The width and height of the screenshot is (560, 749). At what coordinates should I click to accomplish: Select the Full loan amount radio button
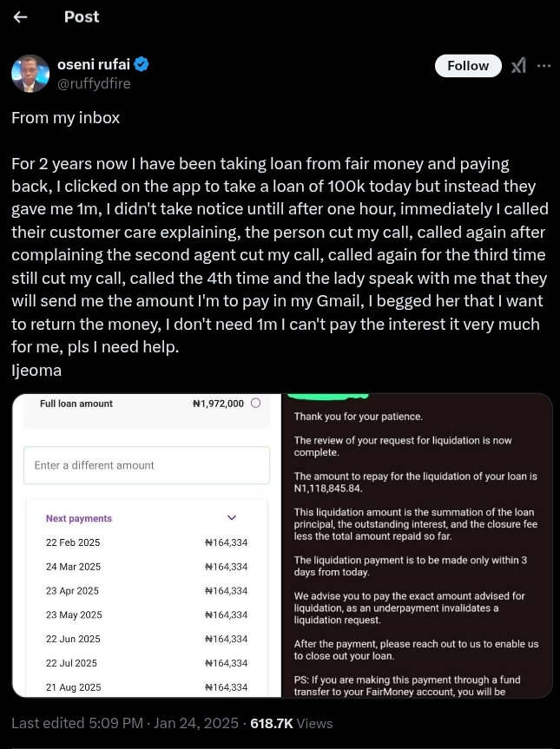point(255,403)
